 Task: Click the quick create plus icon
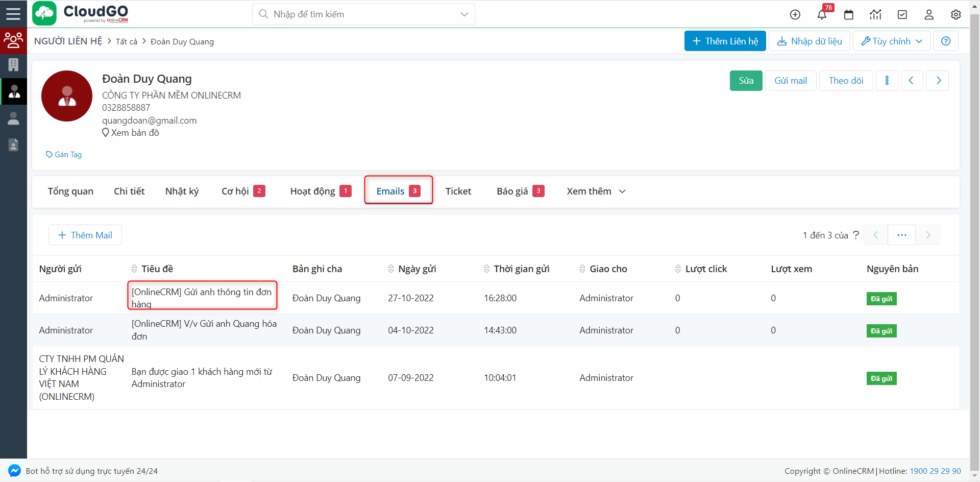point(795,15)
